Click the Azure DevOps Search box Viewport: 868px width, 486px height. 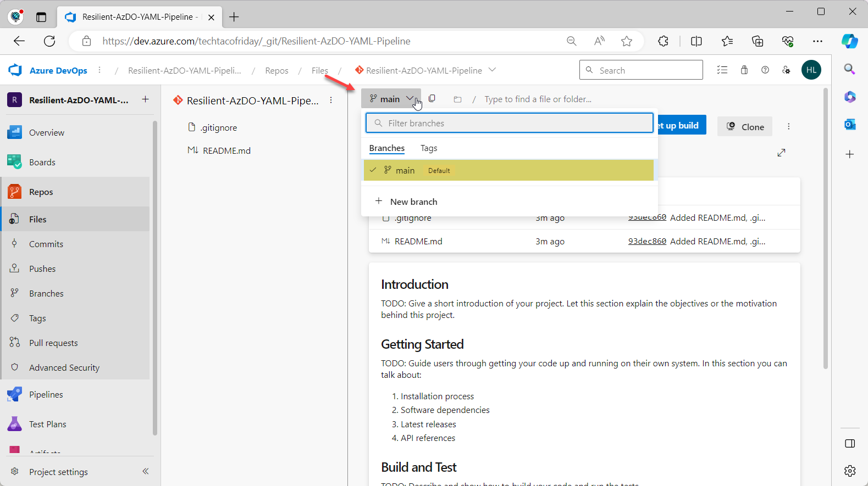[641, 70]
